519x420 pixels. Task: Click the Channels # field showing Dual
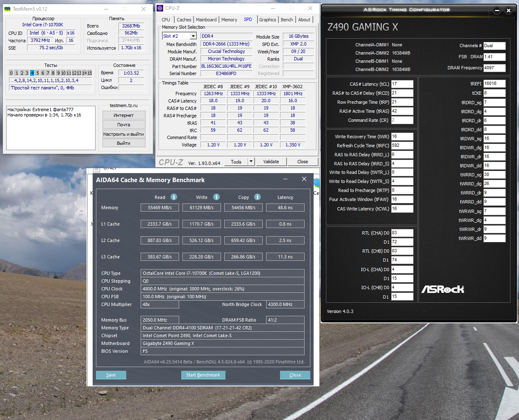pyautogui.click(x=494, y=46)
